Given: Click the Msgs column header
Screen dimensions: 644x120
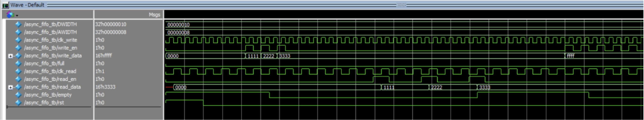Looking at the screenshot, I should point(154,15).
